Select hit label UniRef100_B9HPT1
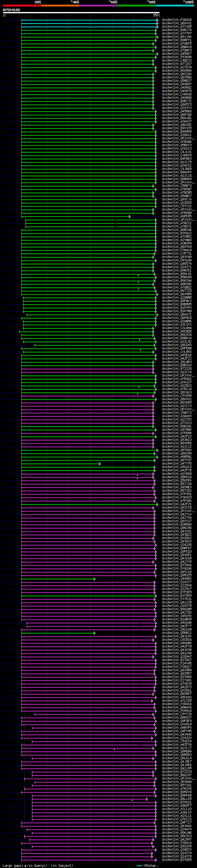 coord(176,40)
